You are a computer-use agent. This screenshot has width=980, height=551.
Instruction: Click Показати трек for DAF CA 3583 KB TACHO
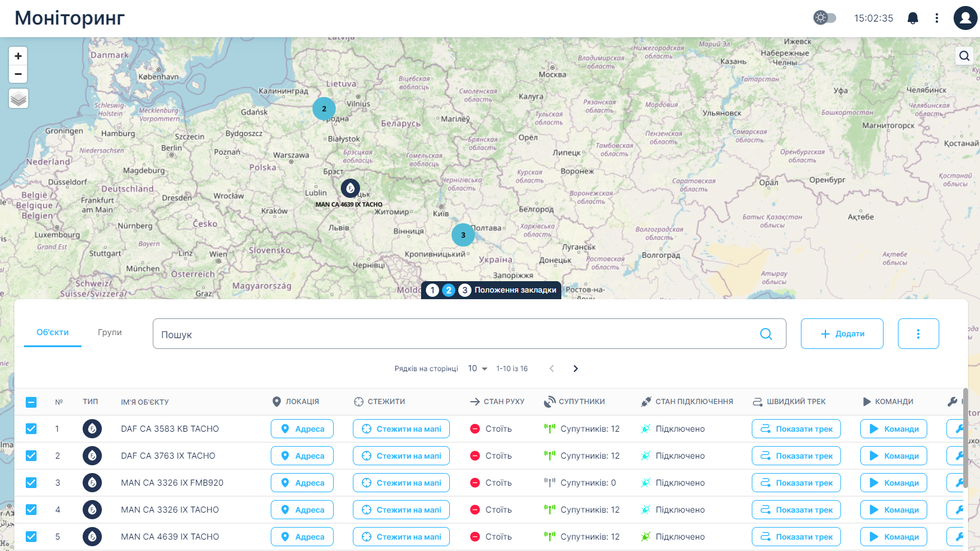point(796,429)
